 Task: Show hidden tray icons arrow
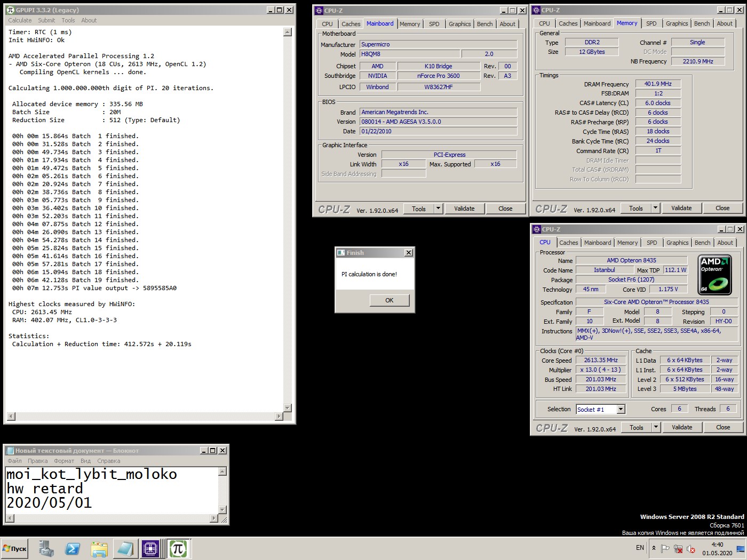point(654,548)
